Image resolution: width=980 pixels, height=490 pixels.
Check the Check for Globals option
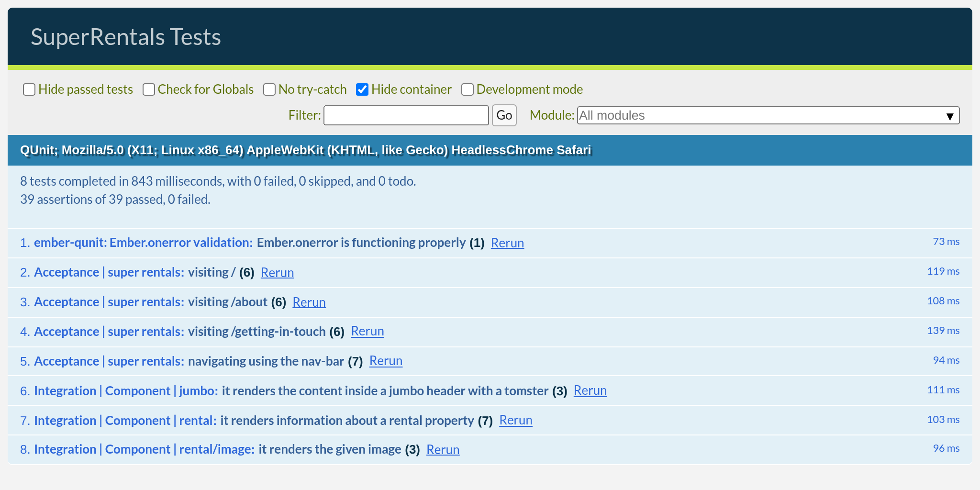point(148,89)
